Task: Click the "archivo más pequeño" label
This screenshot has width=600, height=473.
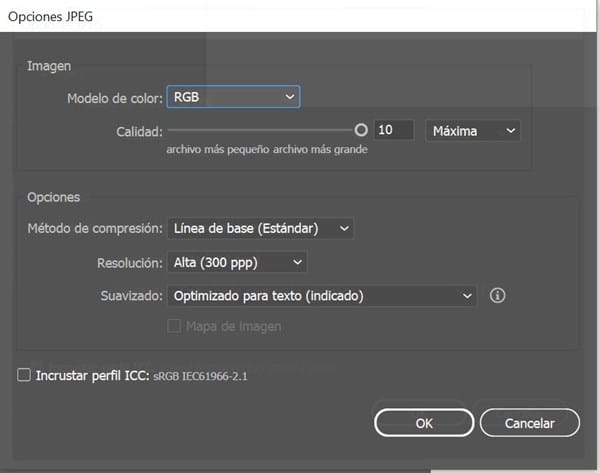Action: [x=209, y=150]
